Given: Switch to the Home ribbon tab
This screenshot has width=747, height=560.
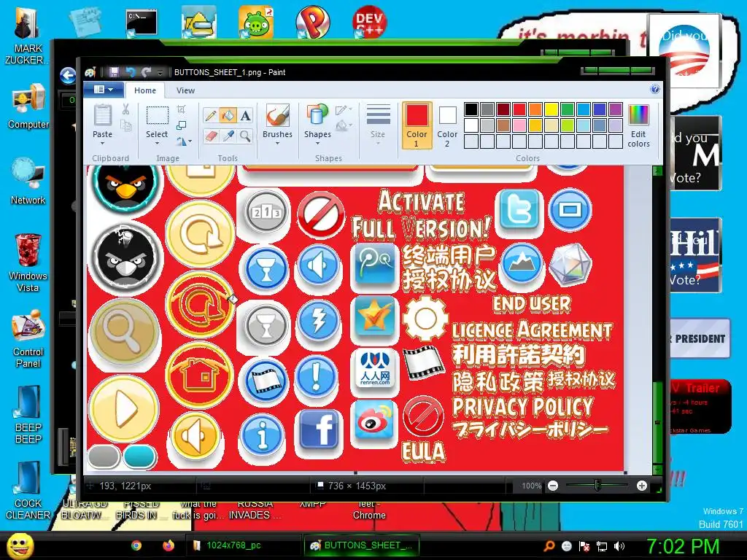Looking at the screenshot, I should 145,90.
